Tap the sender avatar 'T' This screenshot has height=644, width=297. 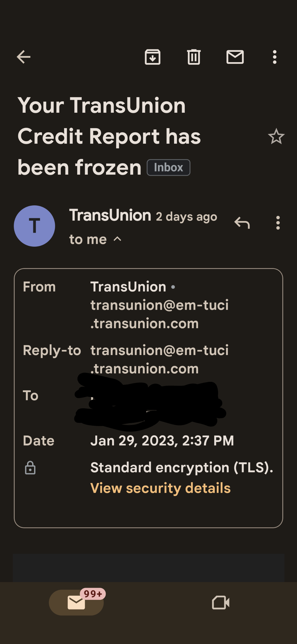[x=35, y=226]
